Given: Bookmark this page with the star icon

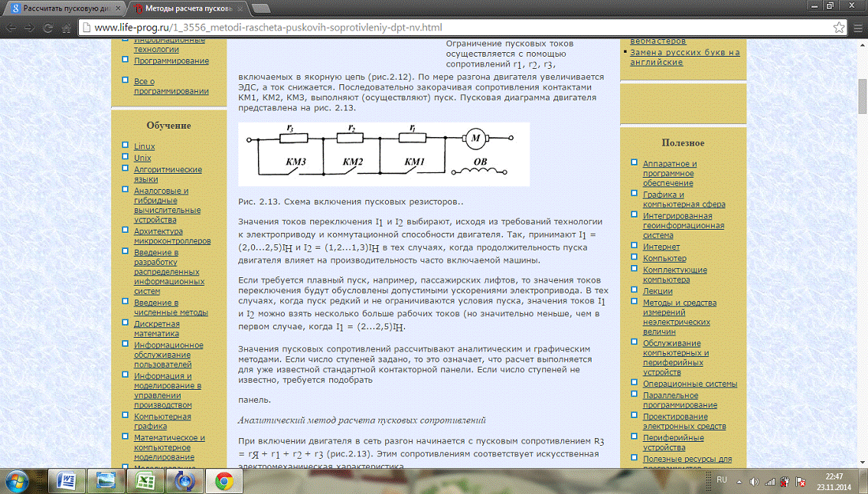Looking at the screenshot, I should pyautogui.click(x=839, y=28).
